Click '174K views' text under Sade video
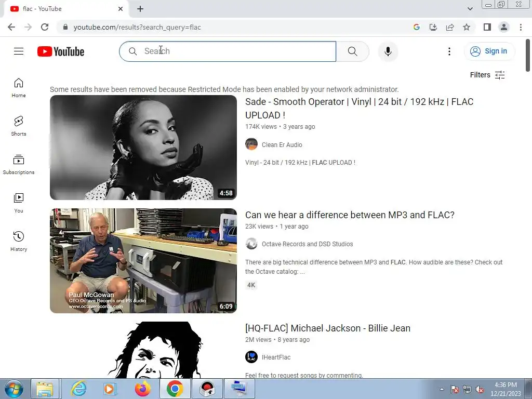 tap(261, 127)
